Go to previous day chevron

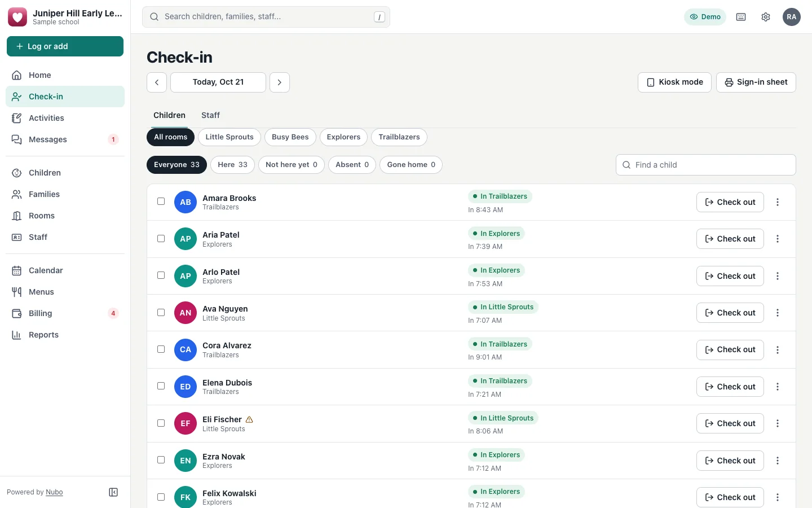[157, 82]
